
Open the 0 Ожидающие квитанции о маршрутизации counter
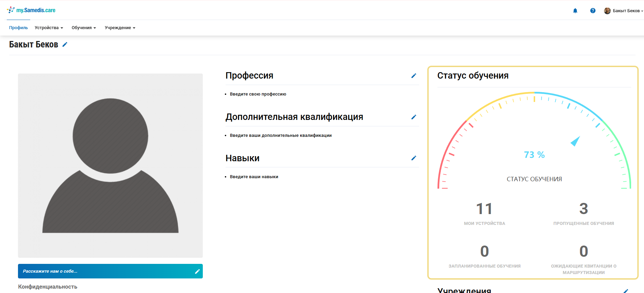coord(584,259)
